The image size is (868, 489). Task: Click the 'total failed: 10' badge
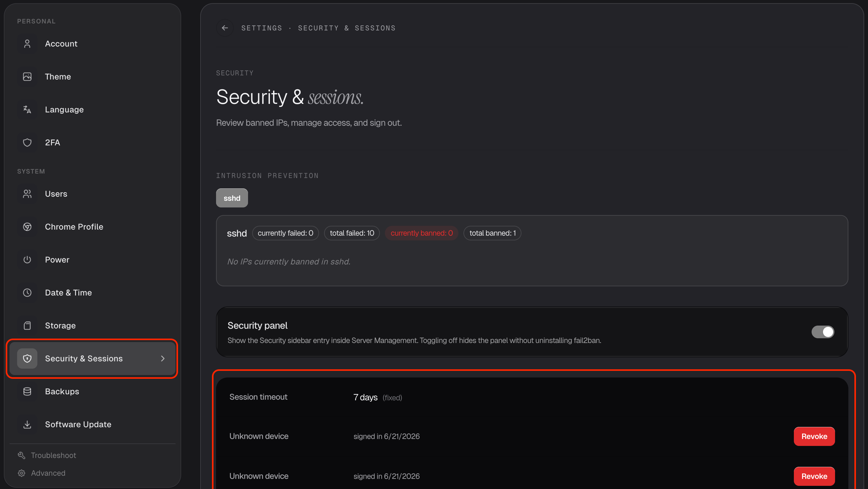tap(352, 233)
